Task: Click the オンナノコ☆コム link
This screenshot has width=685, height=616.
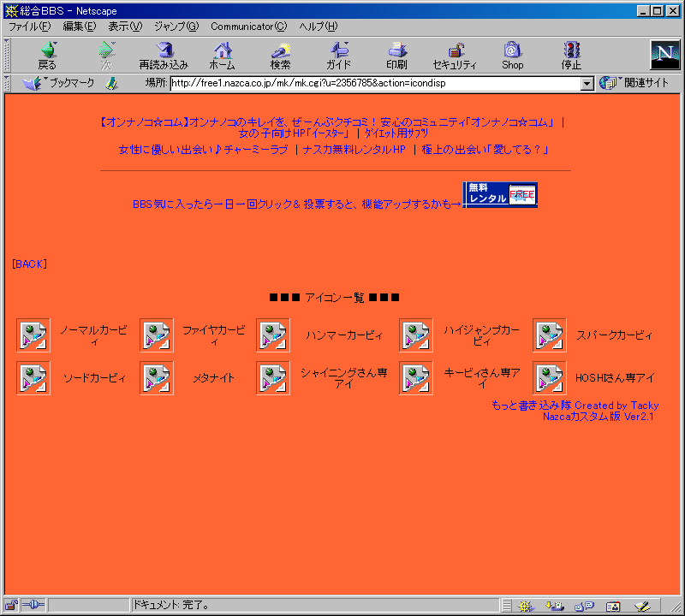Action: click(x=327, y=122)
